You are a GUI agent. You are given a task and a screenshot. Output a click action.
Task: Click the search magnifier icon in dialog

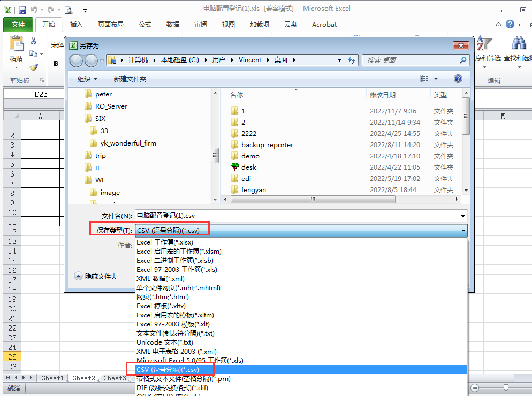coord(463,60)
